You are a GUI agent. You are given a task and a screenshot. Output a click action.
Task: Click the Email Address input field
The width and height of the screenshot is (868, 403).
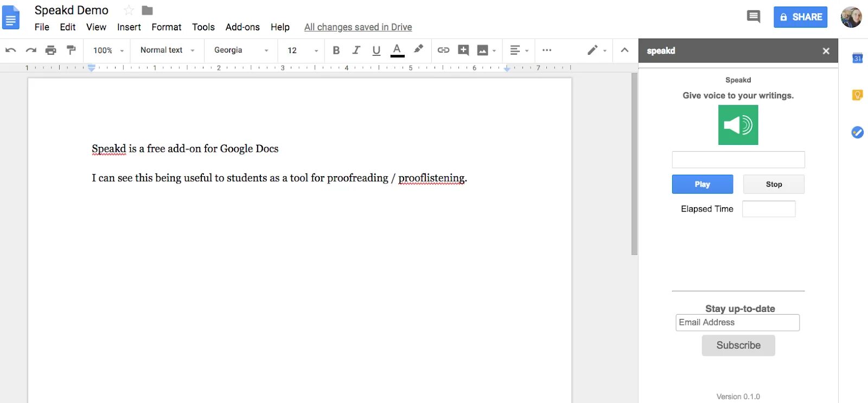click(x=738, y=322)
